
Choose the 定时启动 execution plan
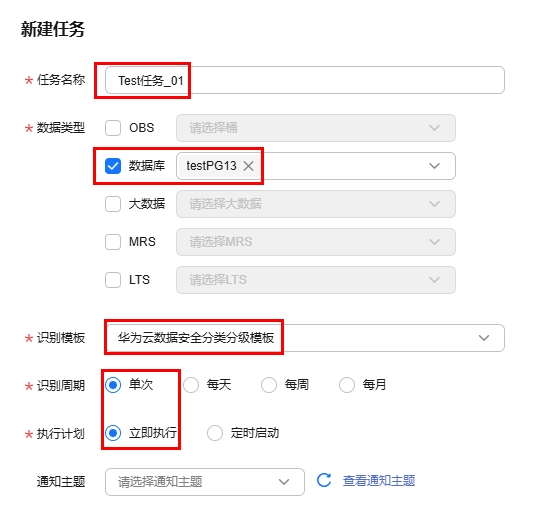(x=215, y=433)
